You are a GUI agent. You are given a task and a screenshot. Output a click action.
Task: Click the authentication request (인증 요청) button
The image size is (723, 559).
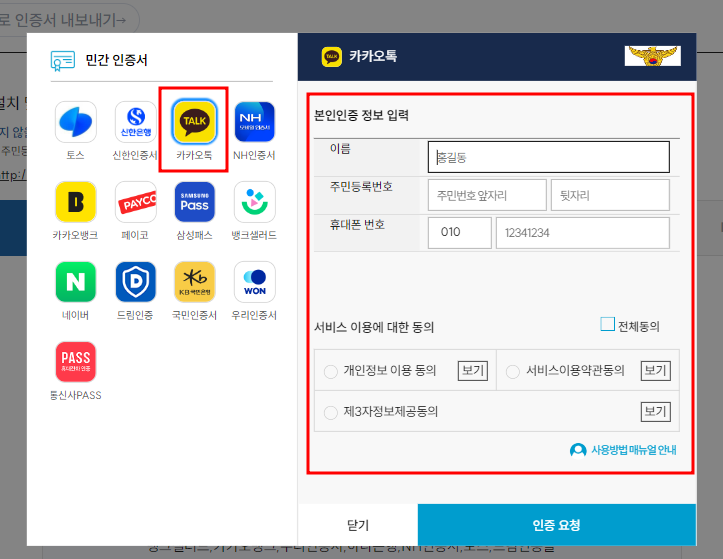(557, 525)
